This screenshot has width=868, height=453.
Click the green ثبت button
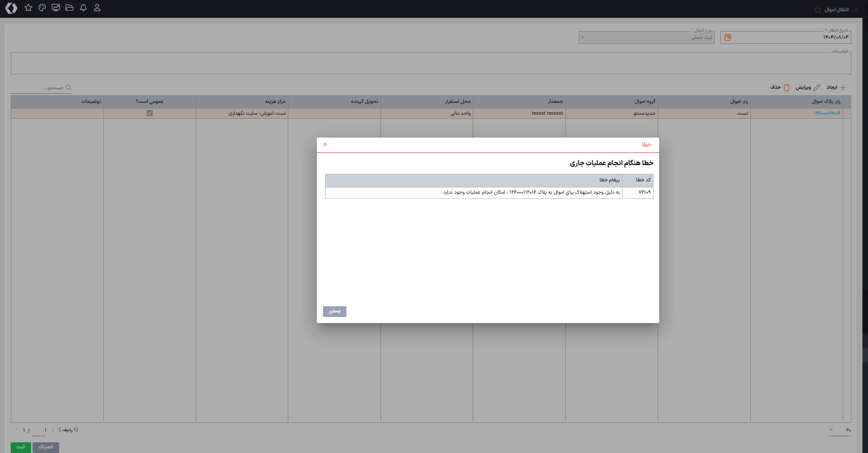pyautogui.click(x=21, y=447)
